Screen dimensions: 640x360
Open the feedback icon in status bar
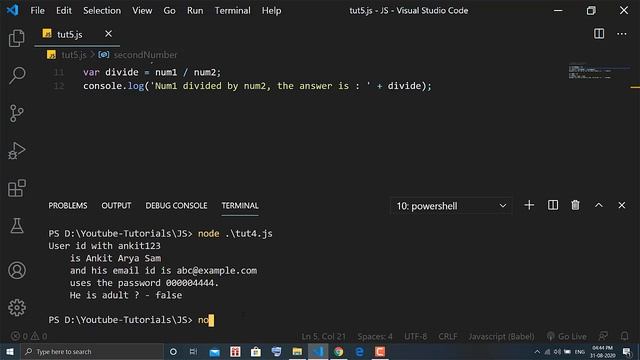pyautogui.click(x=603, y=336)
